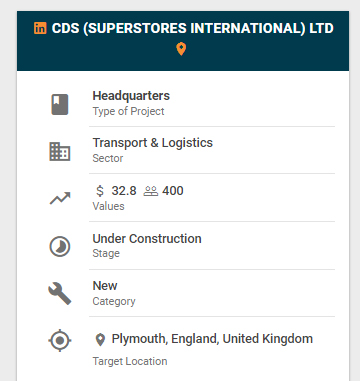Open CDS (Superstores International) Ltd title
The width and height of the screenshot is (360, 381).
(x=193, y=28)
